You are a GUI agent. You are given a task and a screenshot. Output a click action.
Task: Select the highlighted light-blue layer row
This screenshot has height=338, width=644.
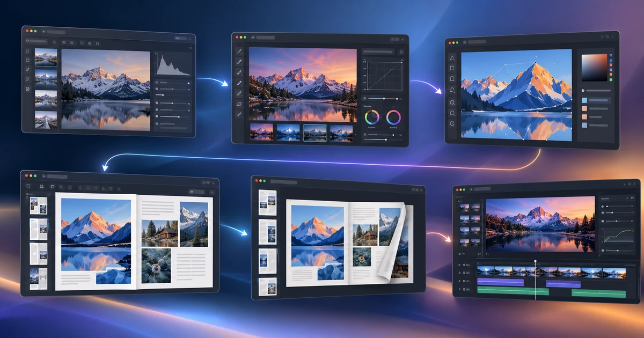[x=596, y=100]
